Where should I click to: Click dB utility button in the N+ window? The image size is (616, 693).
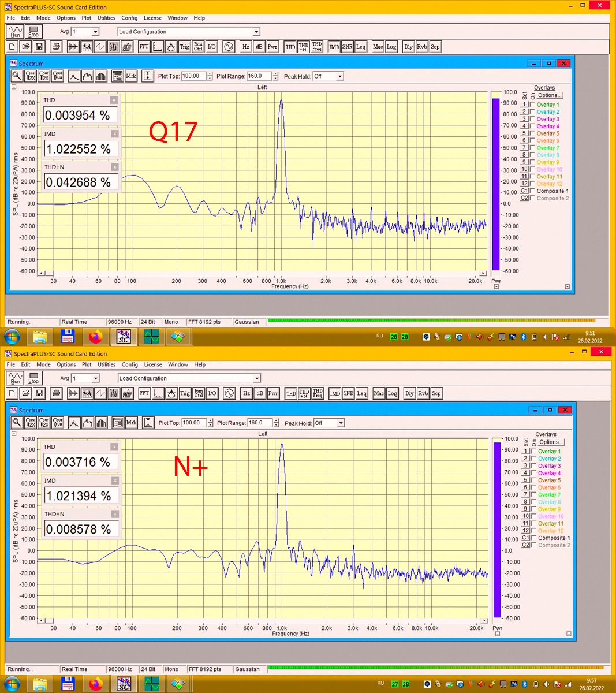tap(260, 393)
